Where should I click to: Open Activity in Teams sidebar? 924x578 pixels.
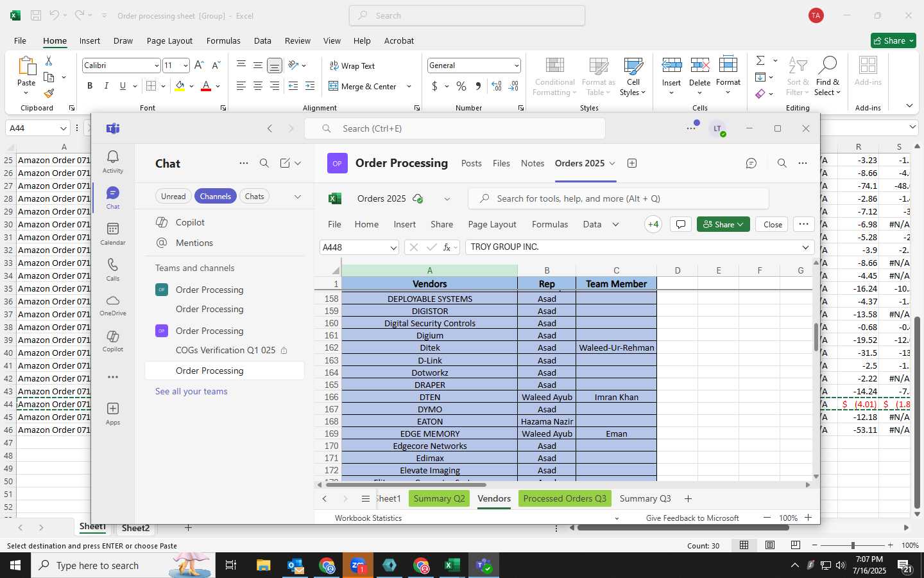tap(113, 161)
